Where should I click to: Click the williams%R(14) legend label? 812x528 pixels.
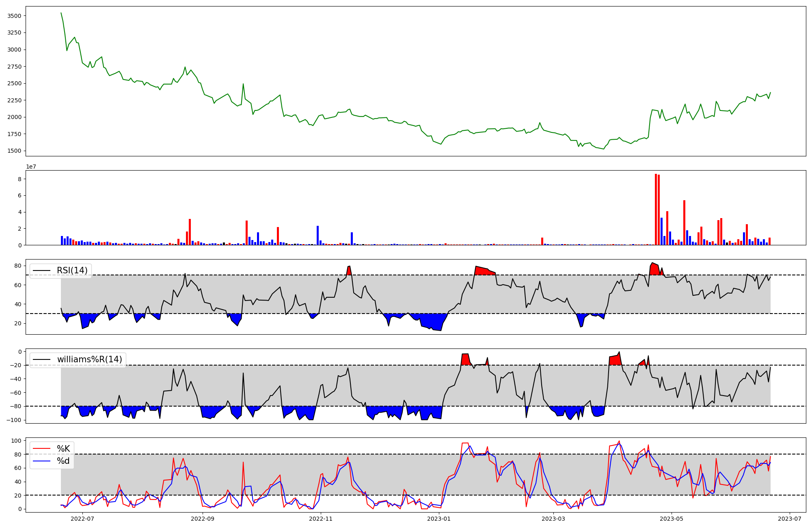tap(89, 359)
